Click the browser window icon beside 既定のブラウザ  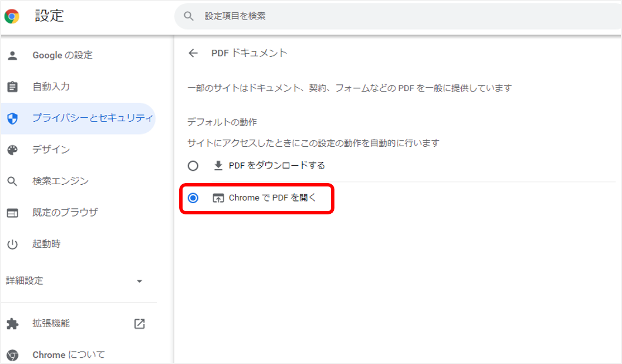point(12,213)
